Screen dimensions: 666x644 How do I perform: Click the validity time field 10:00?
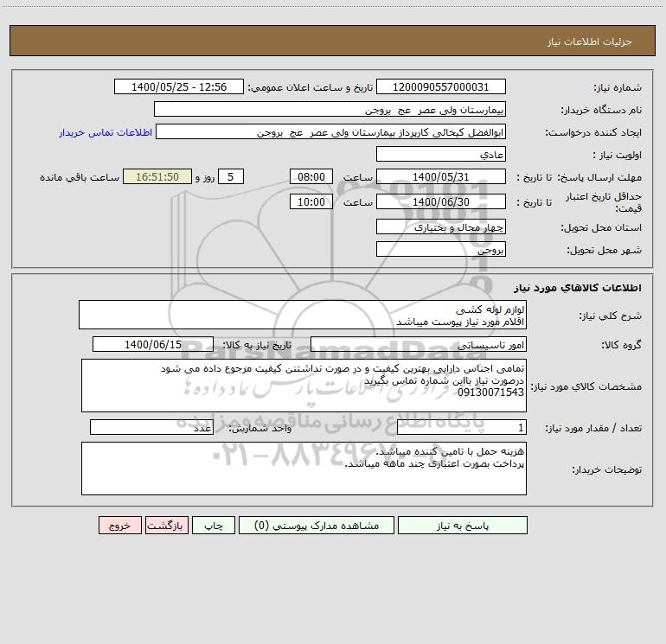click(311, 201)
